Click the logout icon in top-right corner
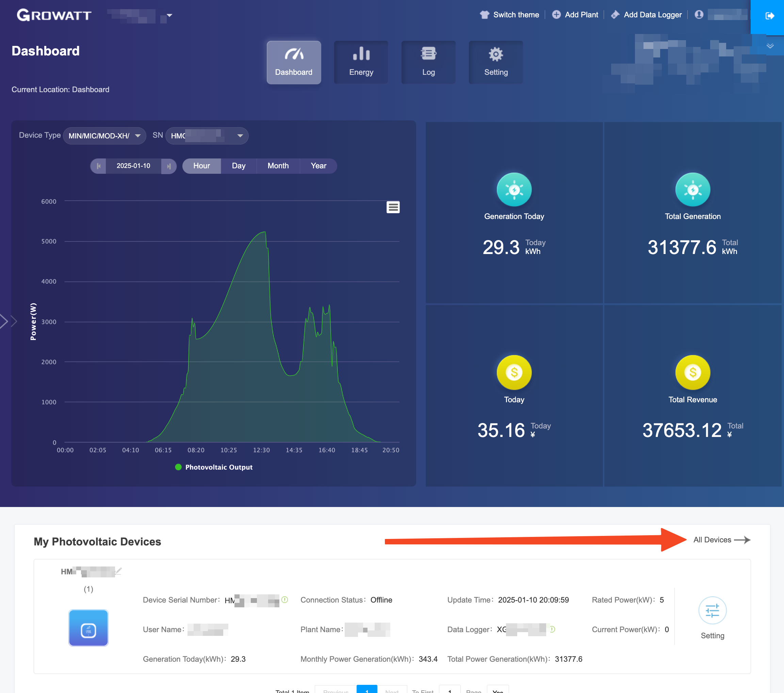Viewport: 784px width, 693px height. tap(769, 16)
